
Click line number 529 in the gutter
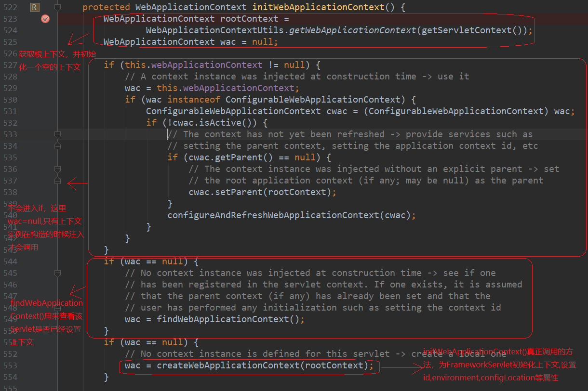point(10,88)
